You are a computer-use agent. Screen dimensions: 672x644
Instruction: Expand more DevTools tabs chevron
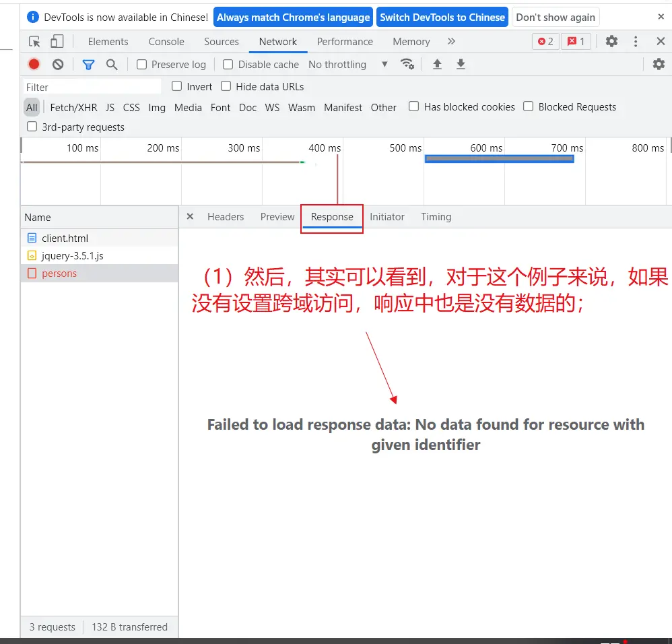click(x=451, y=41)
